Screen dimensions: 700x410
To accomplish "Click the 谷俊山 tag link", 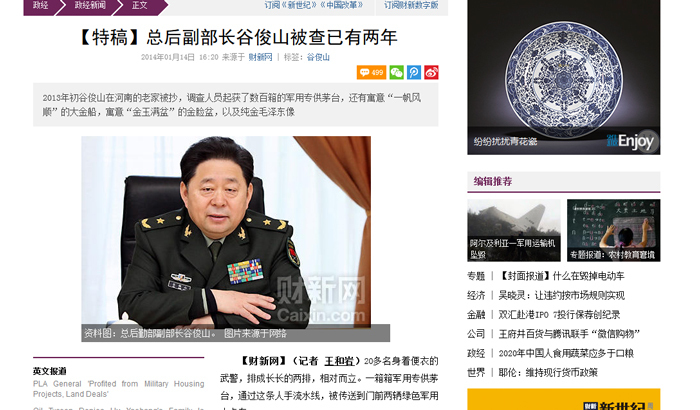I will click(x=318, y=57).
